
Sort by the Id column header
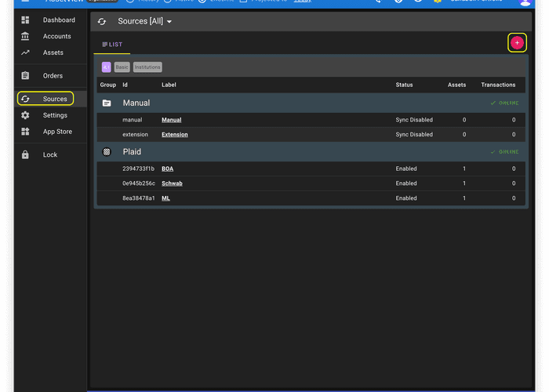point(125,85)
